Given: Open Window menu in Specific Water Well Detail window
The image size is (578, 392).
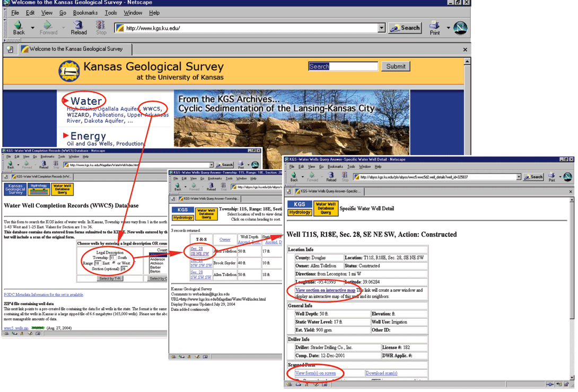Looking at the screenshot, I should coord(365,167).
